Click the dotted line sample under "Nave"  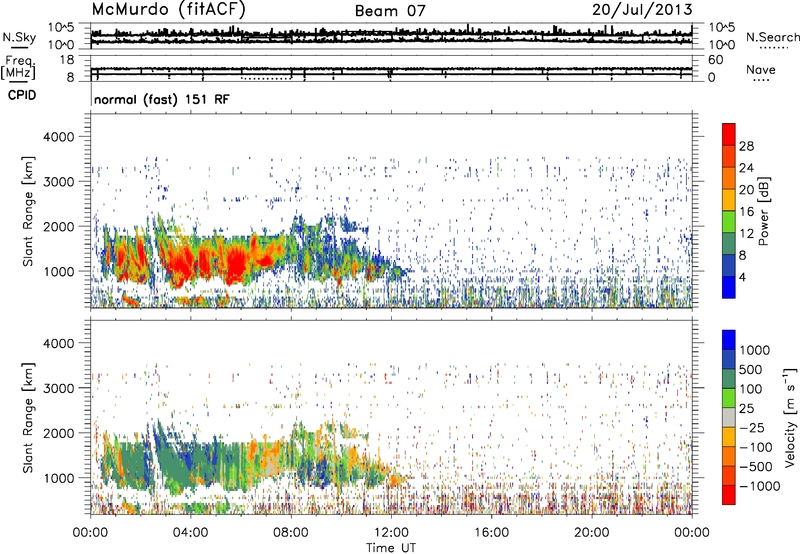[x=762, y=80]
